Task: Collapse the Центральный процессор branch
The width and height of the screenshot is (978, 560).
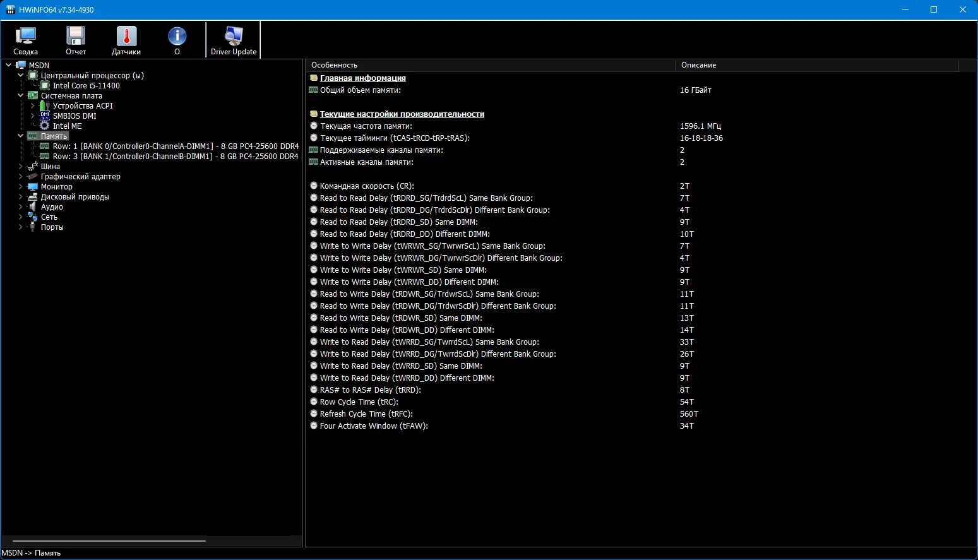Action: (x=21, y=75)
